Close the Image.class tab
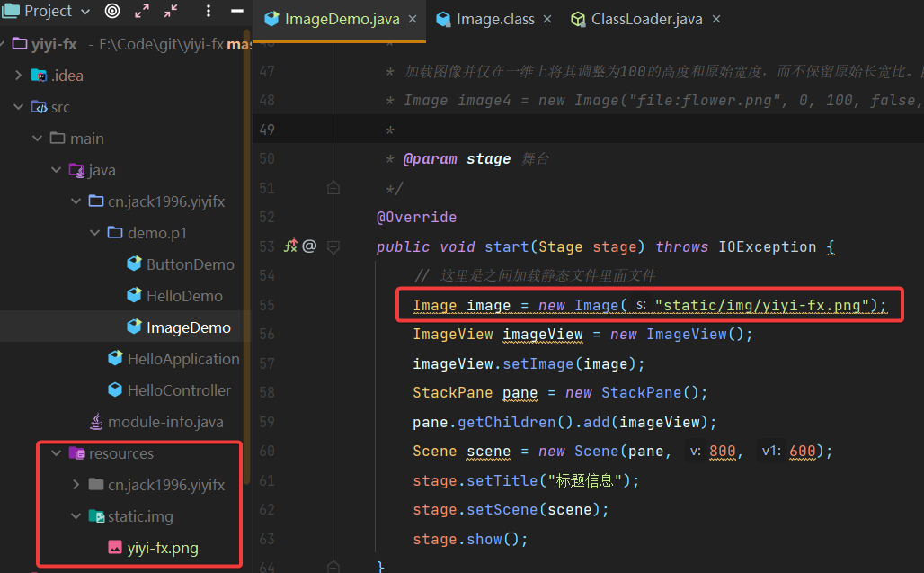This screenshot has height=573, width=924. (547, 20)
